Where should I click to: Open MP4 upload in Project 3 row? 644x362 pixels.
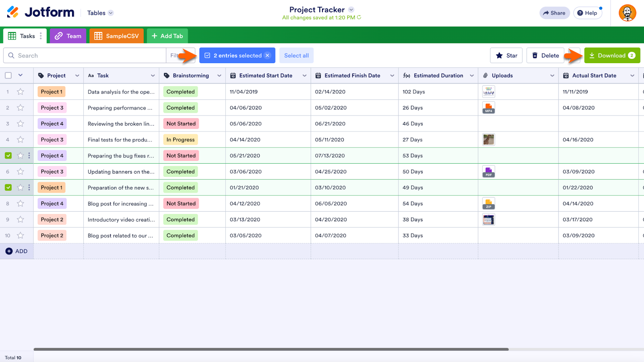coord(489,108)
